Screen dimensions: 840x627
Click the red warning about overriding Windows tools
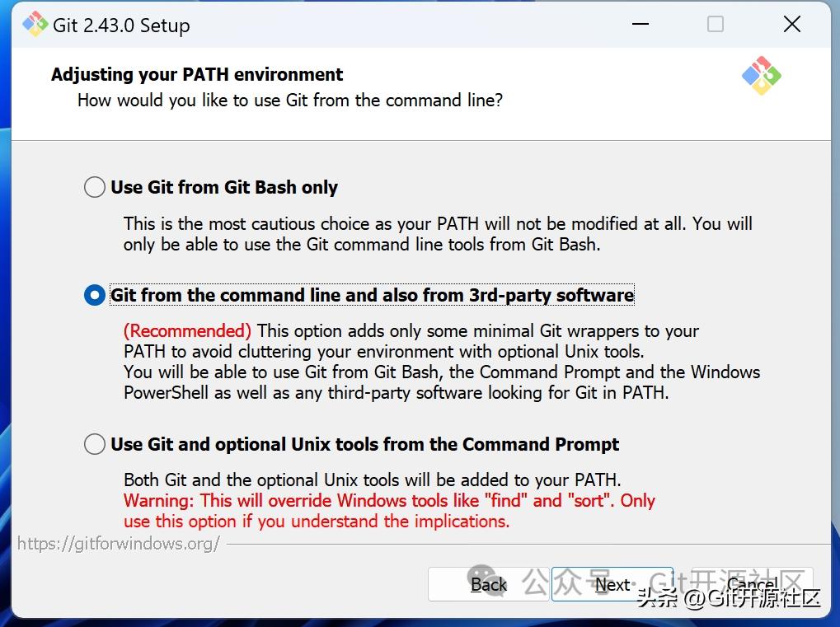[388, 501]
